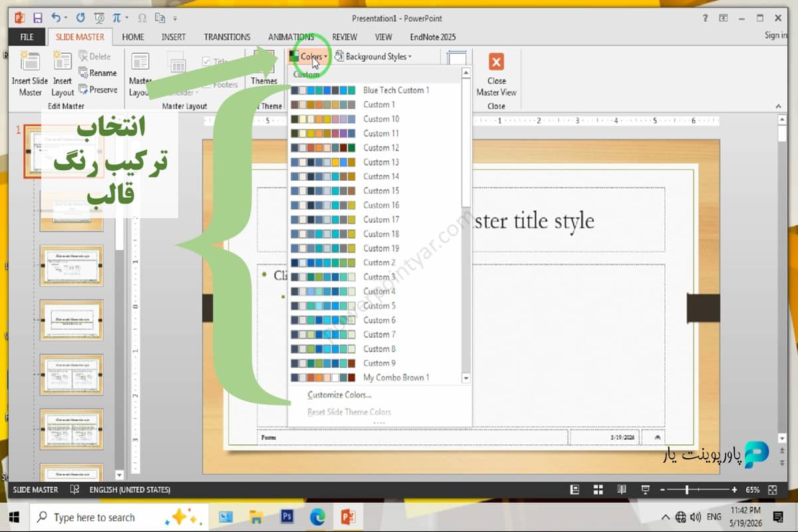Click Fit slide to current window icon
The image size is (798, 532).
tap(772, 489)
